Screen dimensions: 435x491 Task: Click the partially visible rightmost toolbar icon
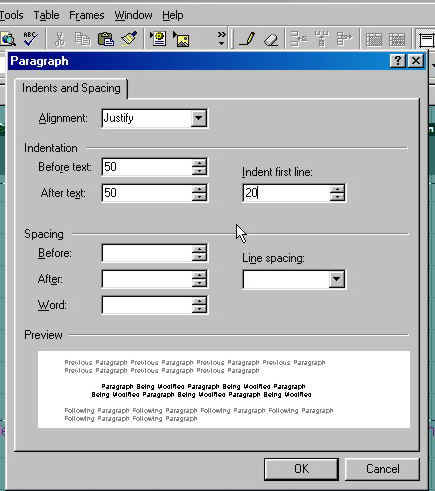click(x=427, y=40)
